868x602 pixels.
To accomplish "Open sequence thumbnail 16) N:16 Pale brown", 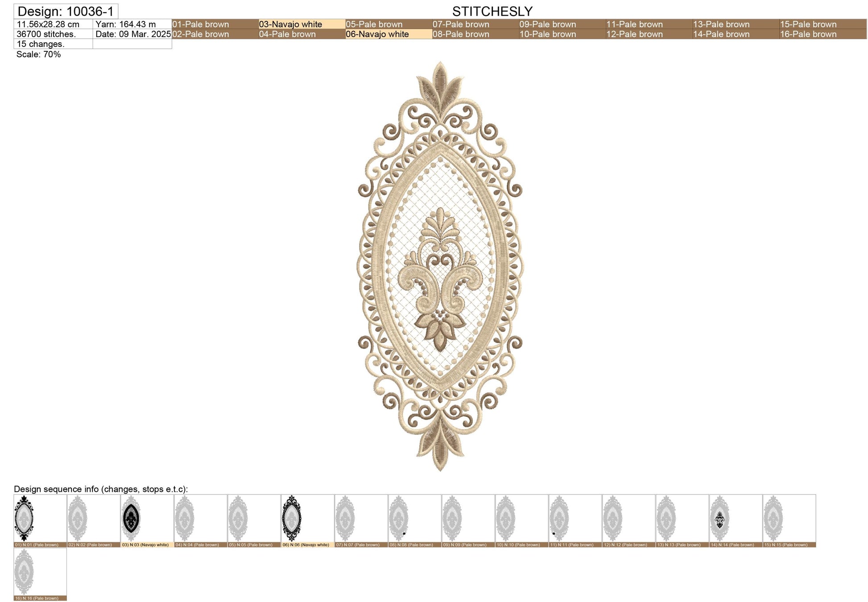I will [x=40, y=574].
